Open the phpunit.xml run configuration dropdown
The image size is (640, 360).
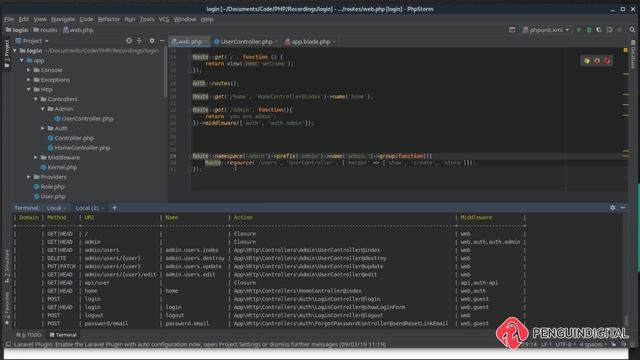pyautogui.click(x=546, y=30)
